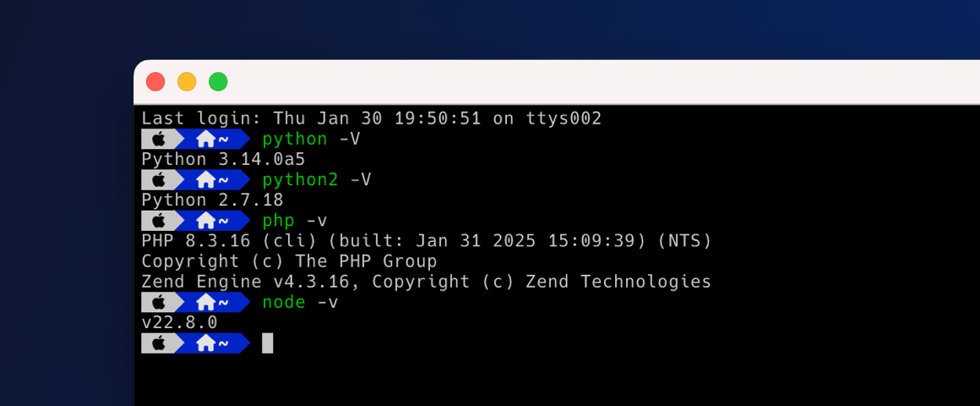Click the yellow minimize window button
The width and height of the screenshot is (980, 406).
click(x=187, y=82)
